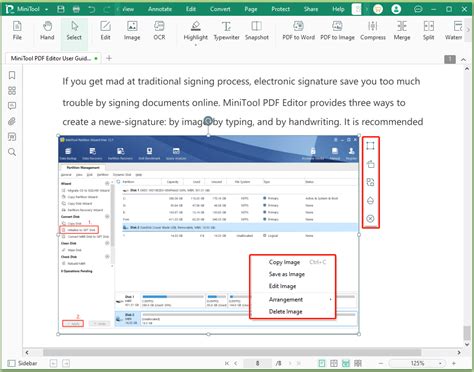Screen dimensions: 474x372
Task: Click the rotate icon in floating image toolbar
Action: 370,164
